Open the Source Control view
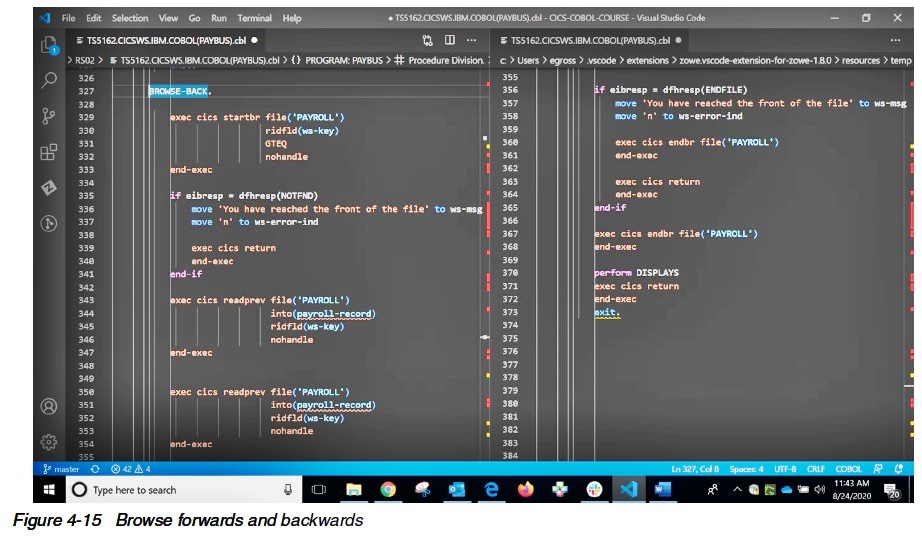 [x=48, y=116]
